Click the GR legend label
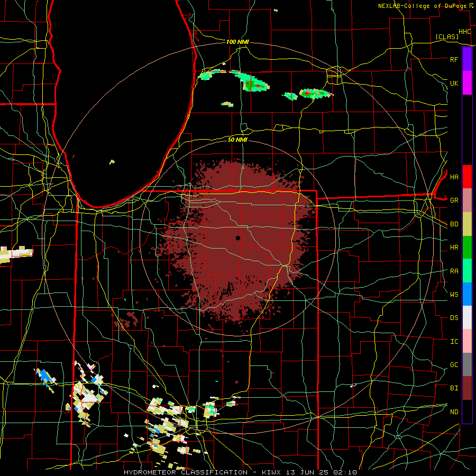The height and width of the screenshot is (476, 476). 454,200
